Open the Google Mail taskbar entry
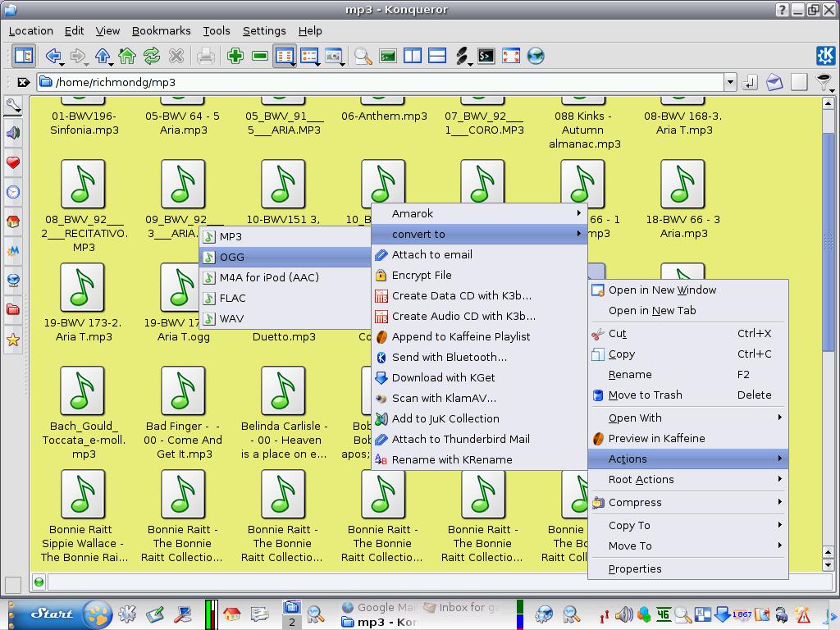 [379, 608]
